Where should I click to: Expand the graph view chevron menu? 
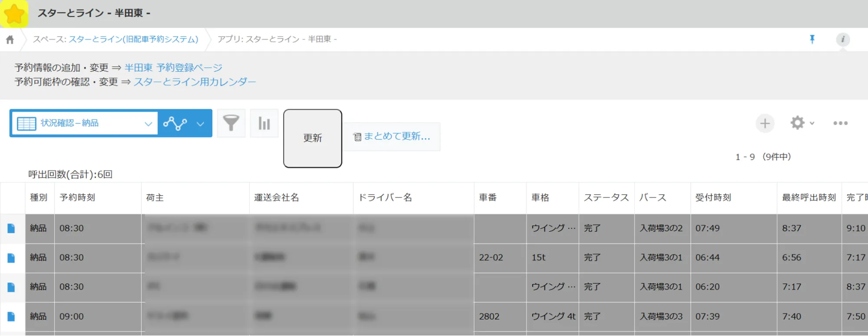coord(200,124)
